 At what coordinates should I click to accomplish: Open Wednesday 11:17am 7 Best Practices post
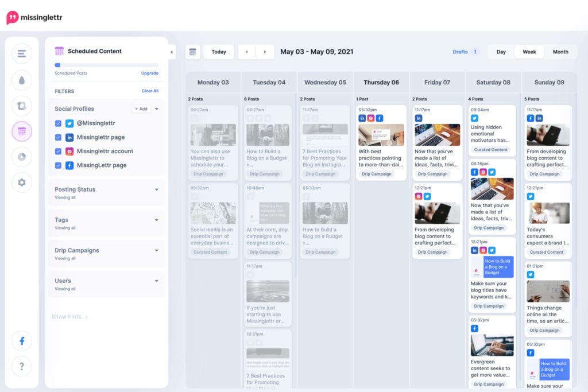(325, 143)
